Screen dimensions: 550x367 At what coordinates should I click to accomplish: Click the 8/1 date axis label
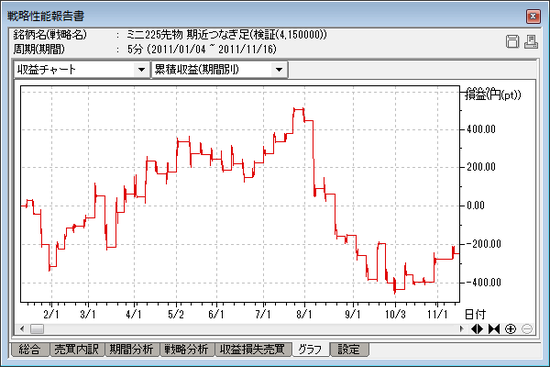(x=304, y=314)
